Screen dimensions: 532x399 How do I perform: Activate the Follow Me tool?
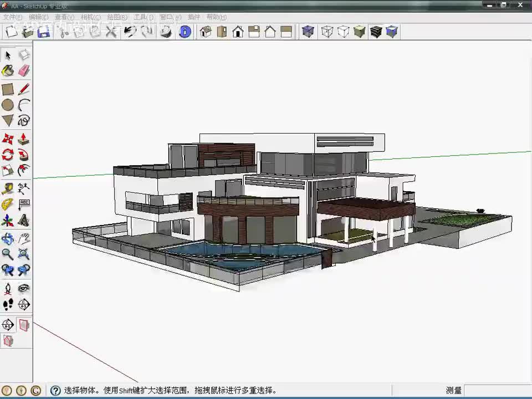pos(24,155)
